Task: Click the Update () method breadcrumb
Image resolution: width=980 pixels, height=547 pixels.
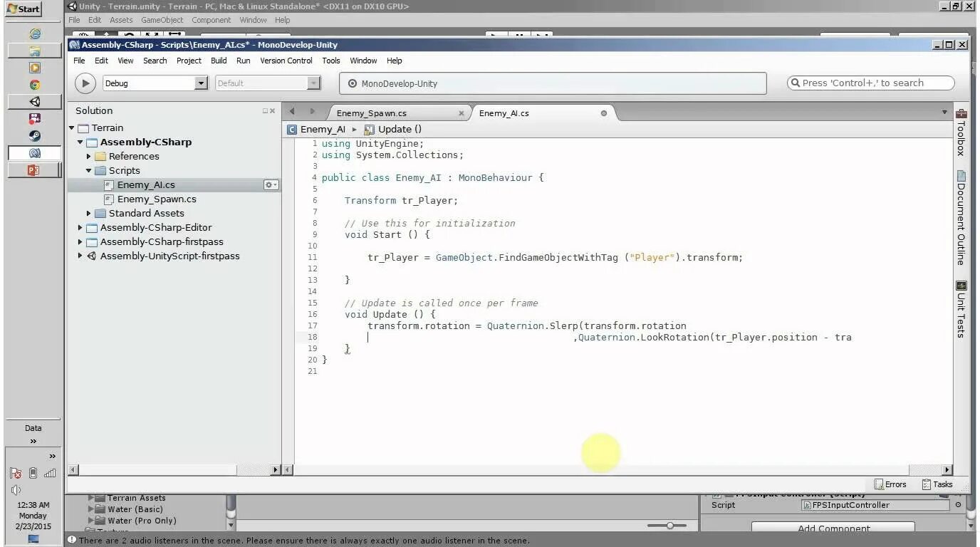Action: click(393, 129)
